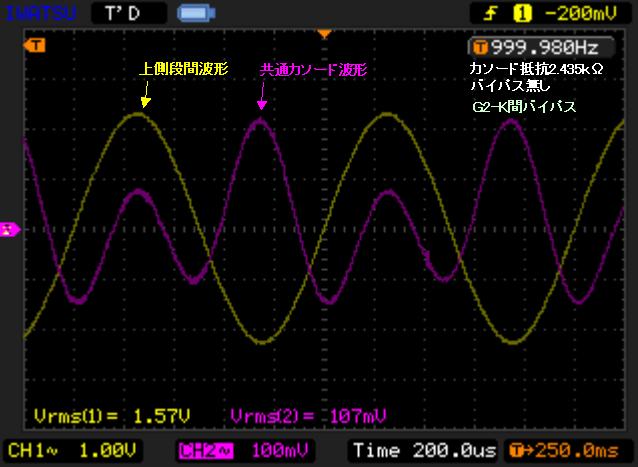Click the magenta channel 2 ground marker
638x467 pixels.
pos(10,229)
